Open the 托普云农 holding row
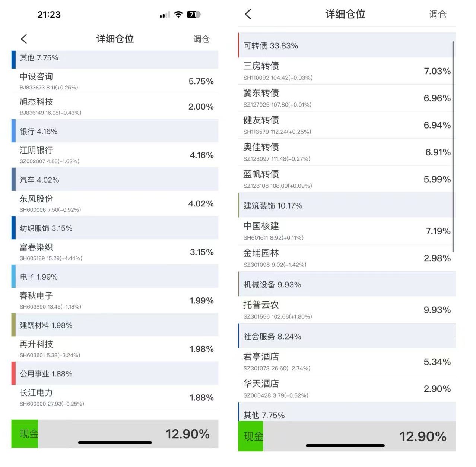Image resolution: width=476 pixels, height=467 pixels. (346, 310)
